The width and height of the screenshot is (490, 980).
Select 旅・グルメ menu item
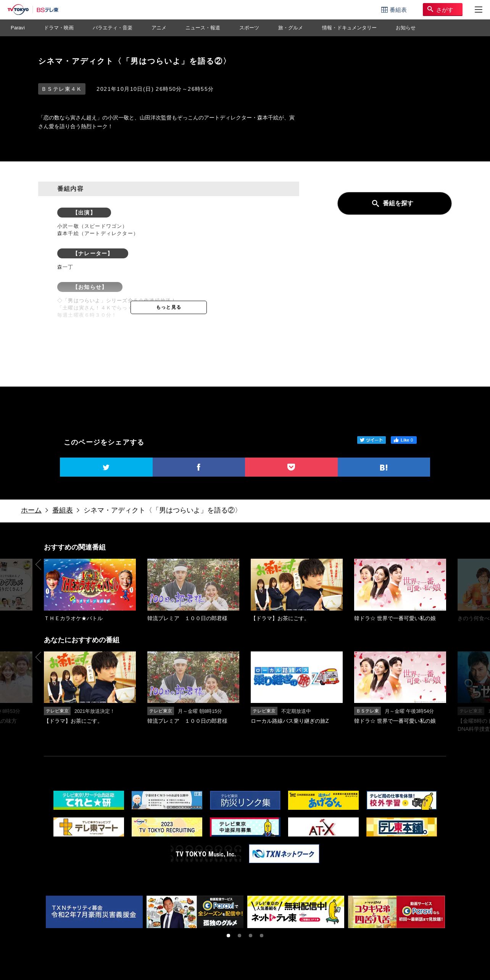pos(290,28)
